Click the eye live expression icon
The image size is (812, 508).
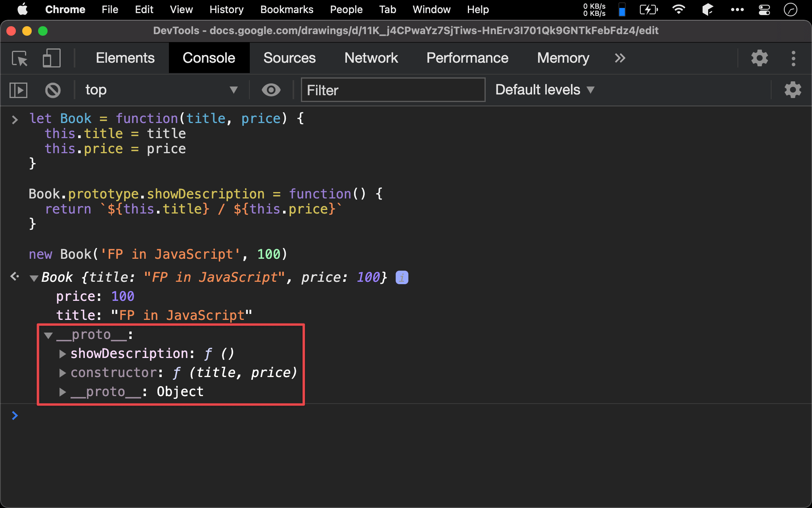271,90
